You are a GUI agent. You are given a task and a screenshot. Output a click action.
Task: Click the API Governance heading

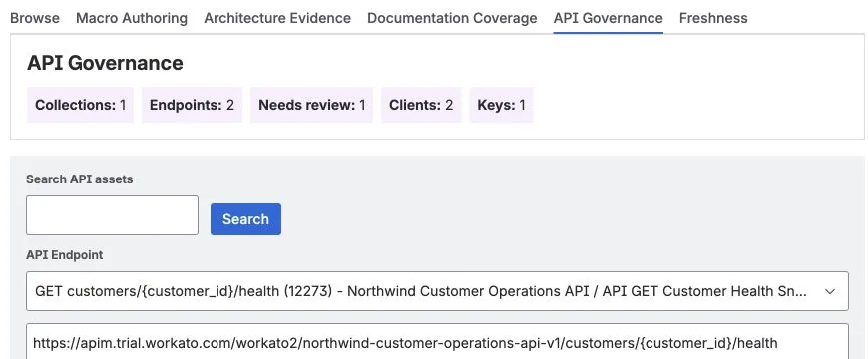(105, 63)
